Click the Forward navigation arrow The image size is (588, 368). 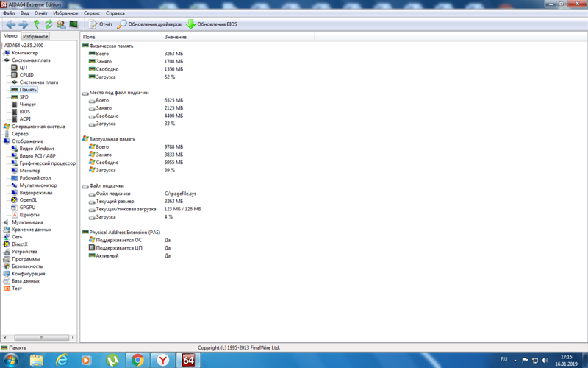[24, 24]
